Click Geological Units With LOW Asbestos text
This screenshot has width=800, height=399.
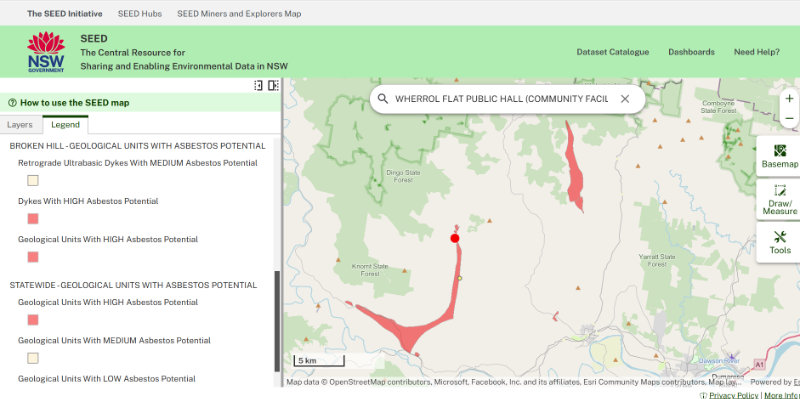pyautogui.click(x=107, y=379)
